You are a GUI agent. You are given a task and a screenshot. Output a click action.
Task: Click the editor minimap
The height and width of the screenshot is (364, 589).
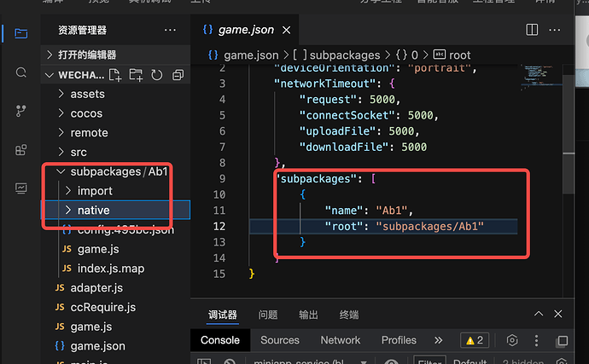[x=541, y=78]
